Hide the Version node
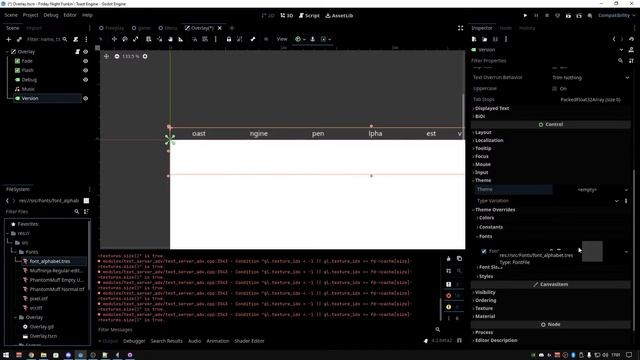 tap(86, 98)
